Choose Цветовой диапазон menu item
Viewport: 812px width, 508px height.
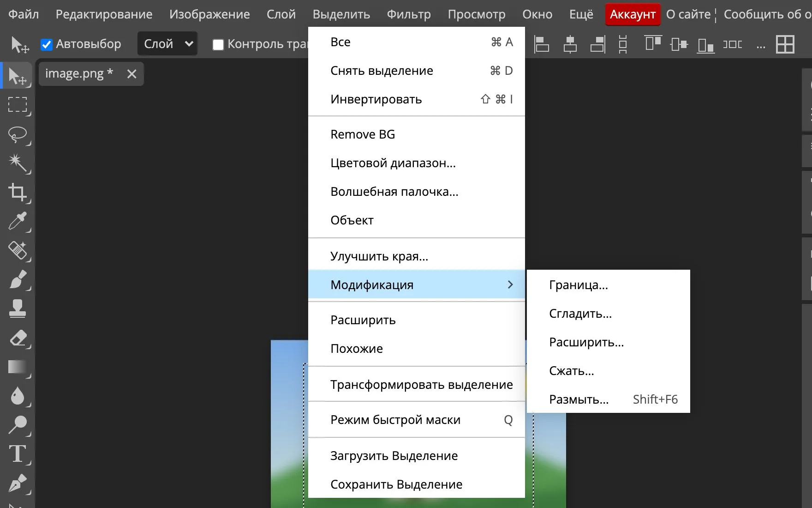coord(416,163)
